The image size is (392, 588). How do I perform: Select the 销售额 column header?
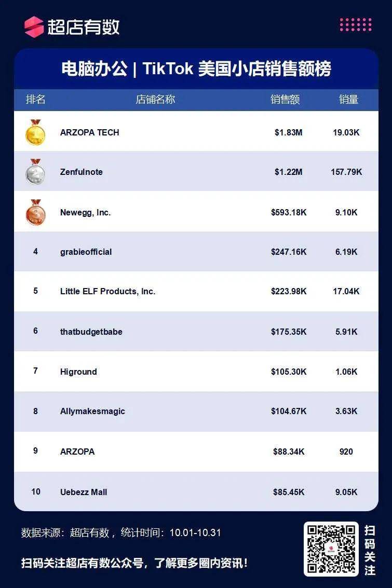(x=285, y=99)
